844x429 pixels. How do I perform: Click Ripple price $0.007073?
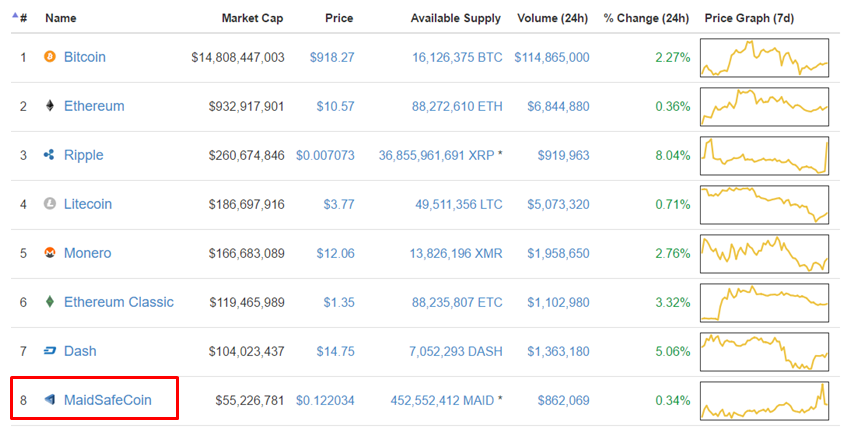click(x=325, y=156)
